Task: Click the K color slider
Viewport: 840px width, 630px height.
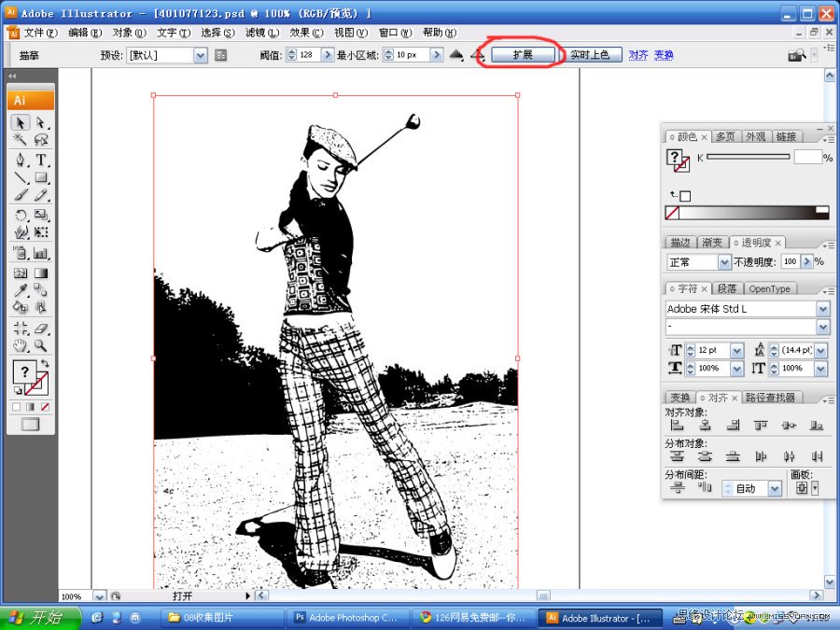Action: click(x=748, y=157)
